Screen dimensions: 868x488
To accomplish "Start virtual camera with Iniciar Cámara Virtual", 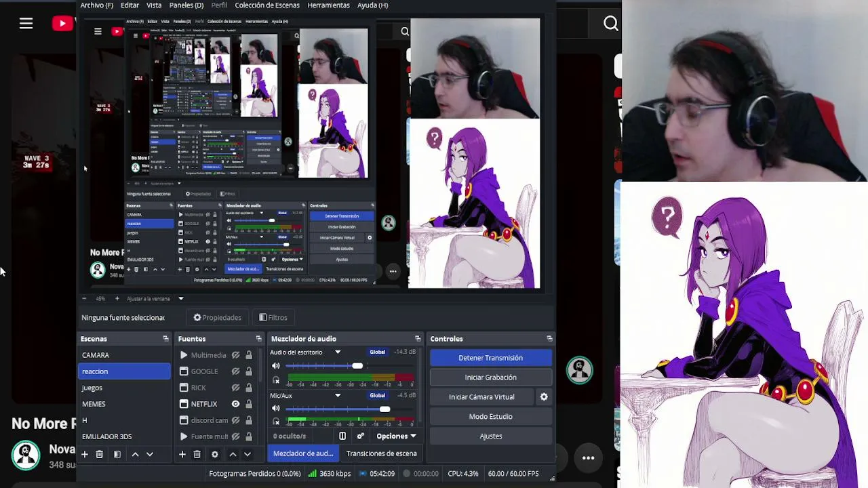I will click(481, 397).
